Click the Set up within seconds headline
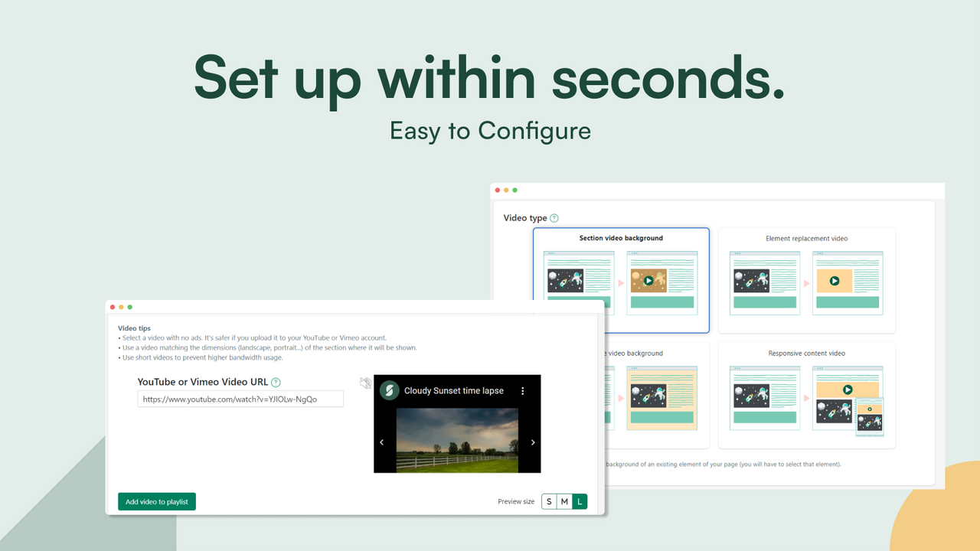The image size is (980, 551). pos(490,78)
